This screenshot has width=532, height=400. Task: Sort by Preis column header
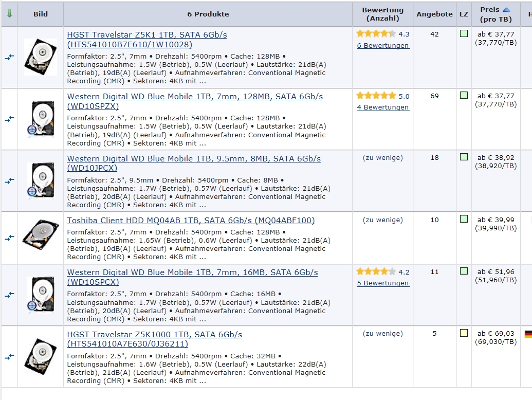click(x=489, y=9)
